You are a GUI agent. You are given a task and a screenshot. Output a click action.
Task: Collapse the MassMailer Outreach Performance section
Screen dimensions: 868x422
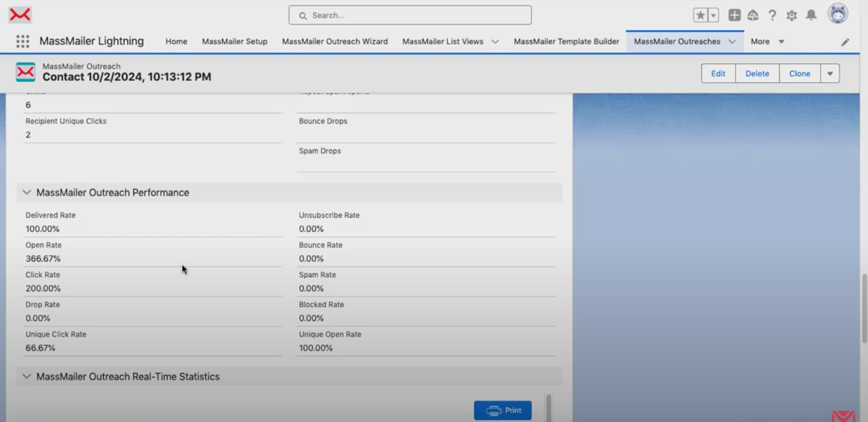(27, 192)
